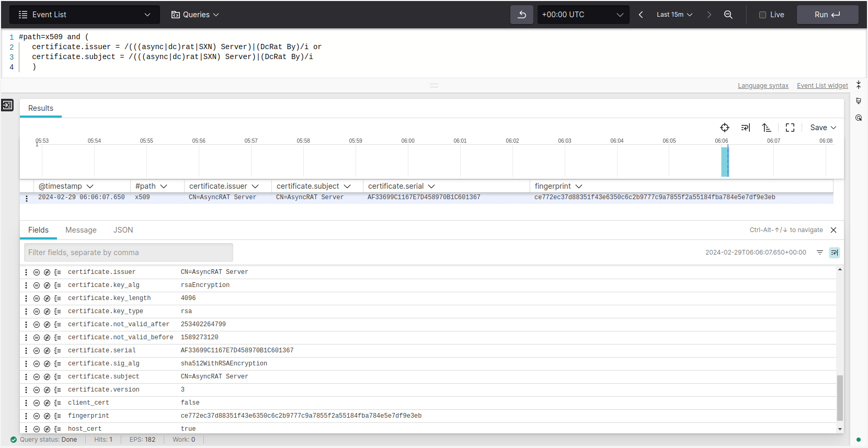
Task: Open the +00:00 UTC timezone dropdown
Action: pyautogui.click(x=582, y=15)
